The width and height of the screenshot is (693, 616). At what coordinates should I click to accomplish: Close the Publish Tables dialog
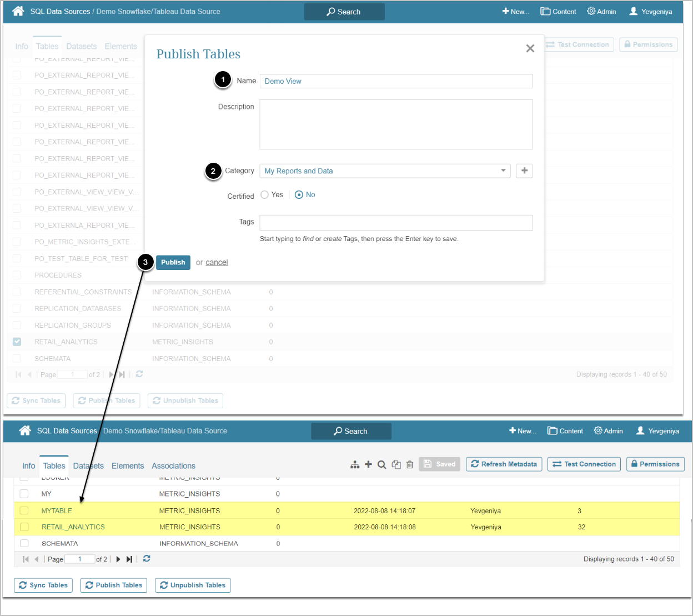pos(530,48)
